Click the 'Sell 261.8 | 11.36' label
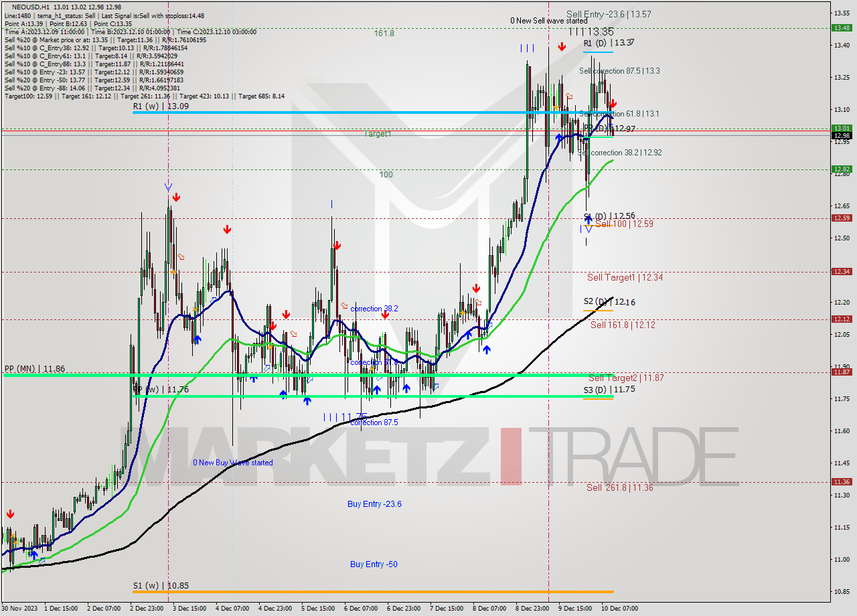 [x=619, y=487]
